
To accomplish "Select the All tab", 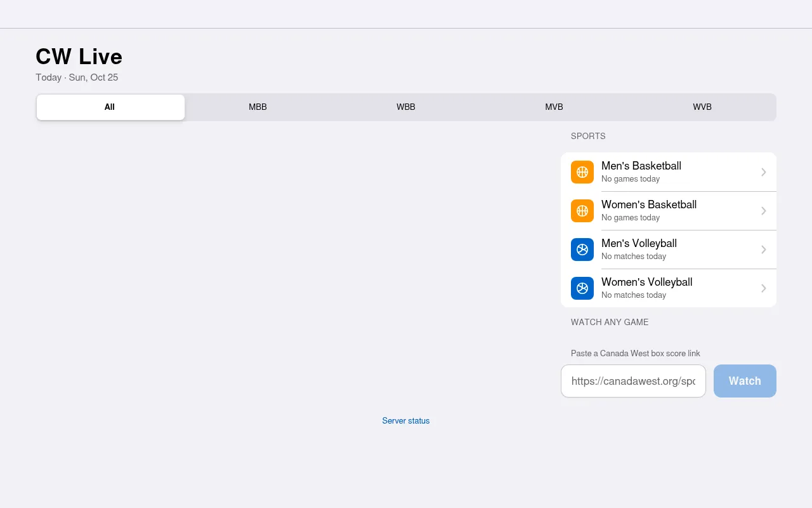I will [110, 107].
